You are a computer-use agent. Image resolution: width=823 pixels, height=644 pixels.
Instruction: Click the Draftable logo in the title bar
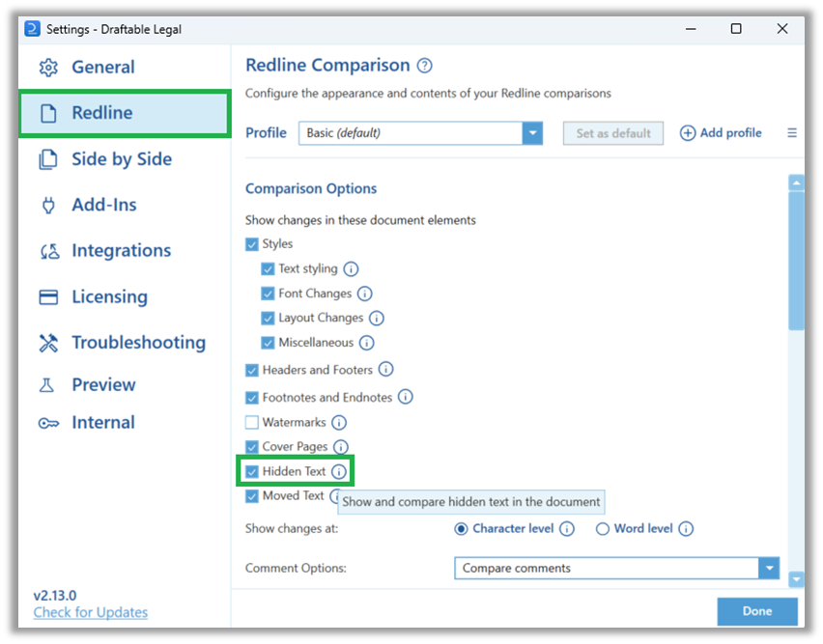point(32,28)
